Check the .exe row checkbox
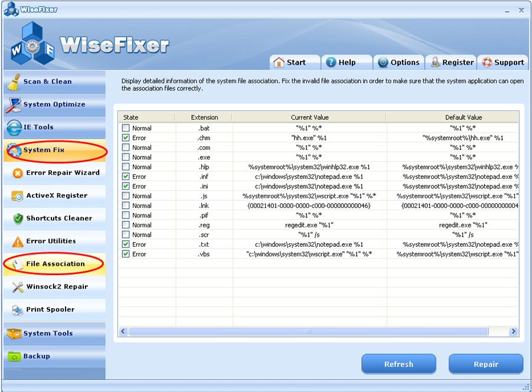532x392 pixels. tap(126, 157)
